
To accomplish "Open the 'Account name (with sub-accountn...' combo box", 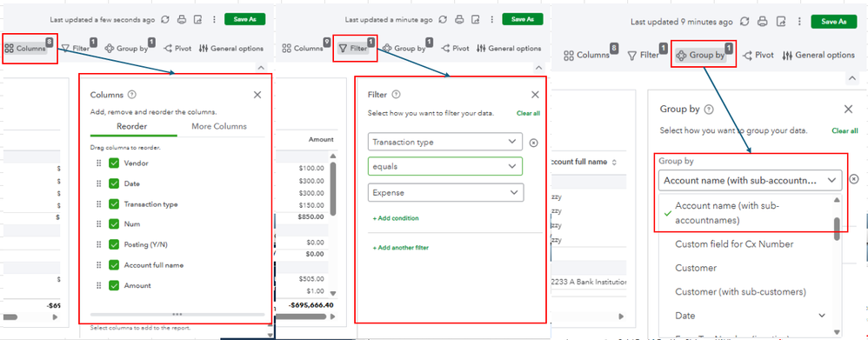I will [x=750, y=180].
